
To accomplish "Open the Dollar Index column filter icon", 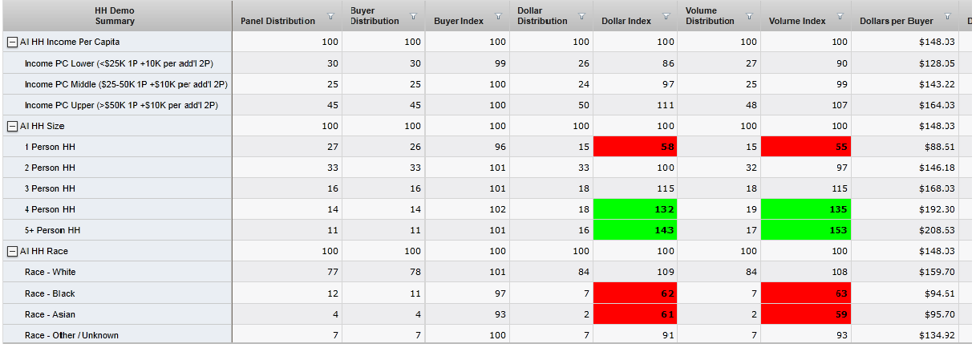I will pos(665,16).
